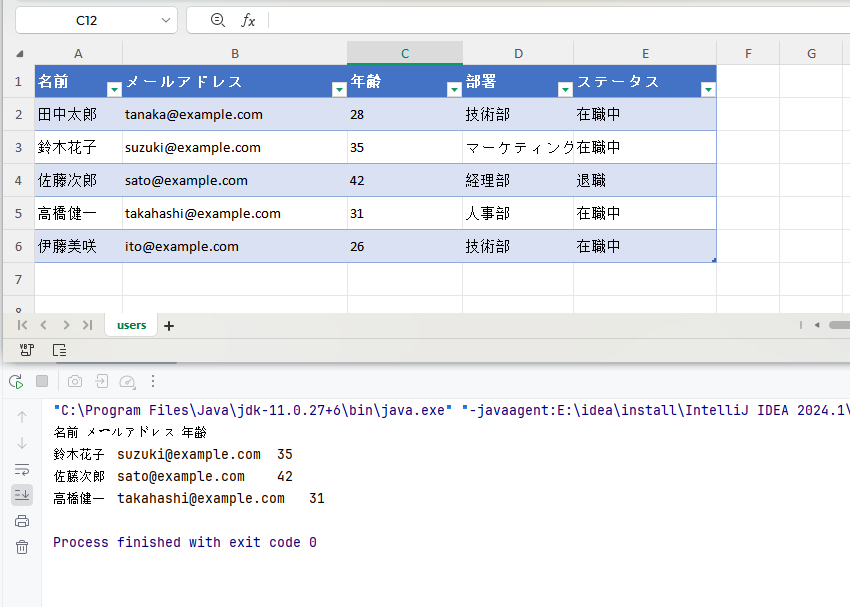Select column E header
Viewport: 850px width, 607px height.
click(645, 54)
